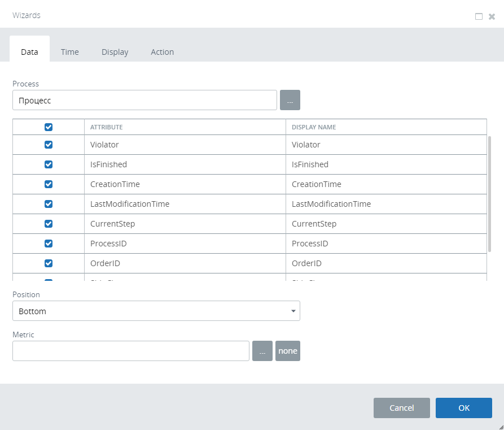Open the Position dropdown showing Bottom
This screenshot has height=430, width=504.
[156, 311]
